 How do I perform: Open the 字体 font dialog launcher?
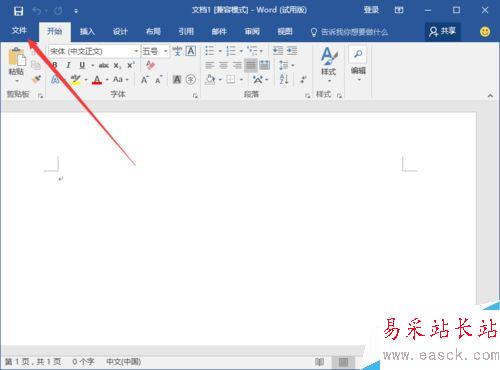195,96
